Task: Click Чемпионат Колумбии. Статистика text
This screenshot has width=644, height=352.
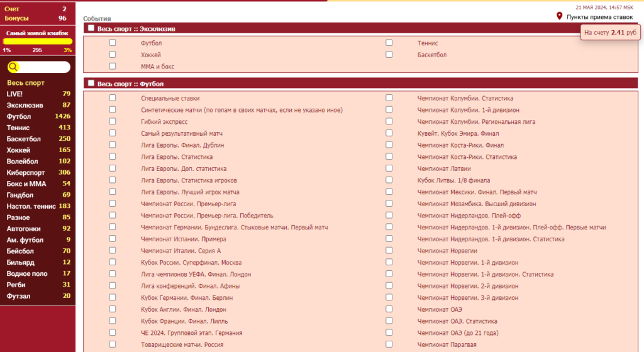Action: (x=465, y=99)
